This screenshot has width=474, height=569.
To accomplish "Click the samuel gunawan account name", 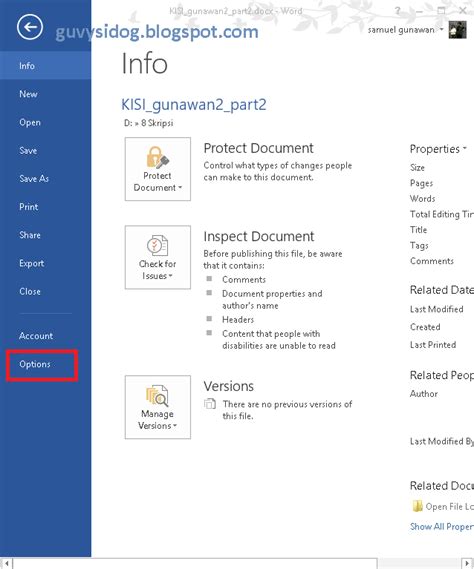I will (x=401, y=30).
